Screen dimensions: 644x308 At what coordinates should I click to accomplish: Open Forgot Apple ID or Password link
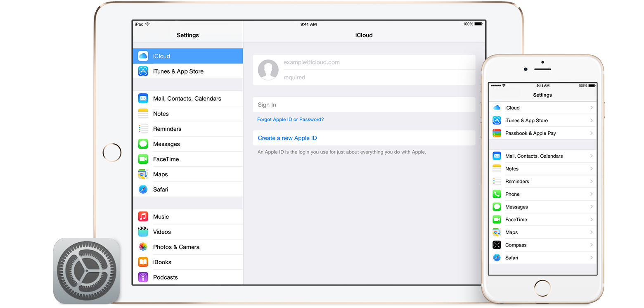290,119
